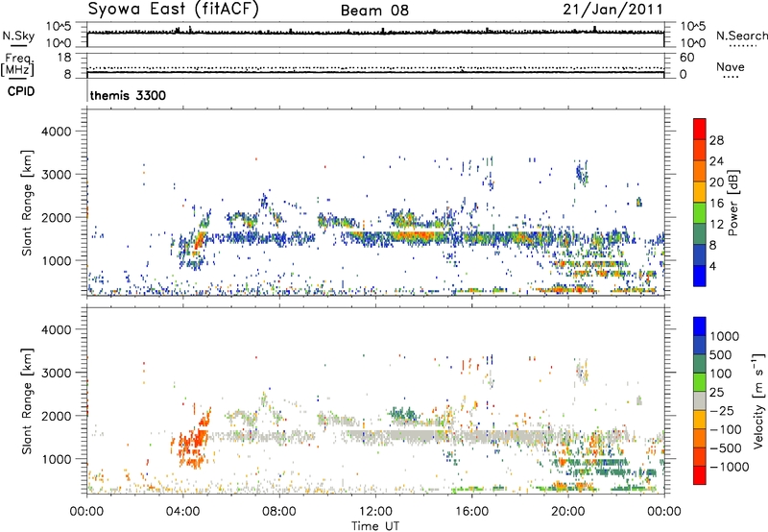Viewport: 768px width, 532px height.
Task: Click the '24' power colorbar tick label
Action: tap(716, 161)
